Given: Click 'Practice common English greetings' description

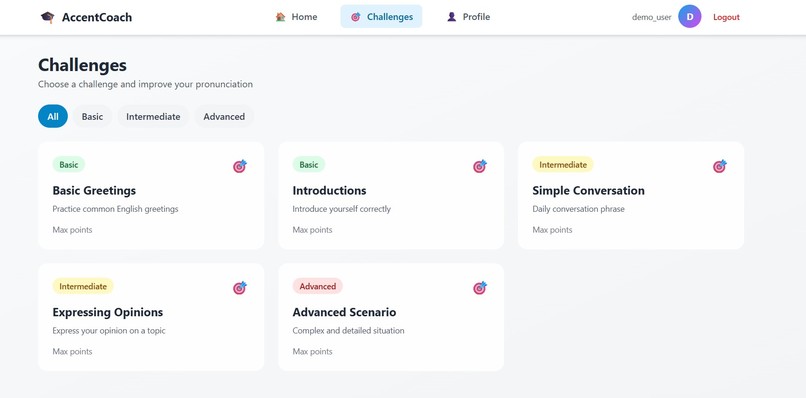Looking at the screenshot, I should 115,209.
